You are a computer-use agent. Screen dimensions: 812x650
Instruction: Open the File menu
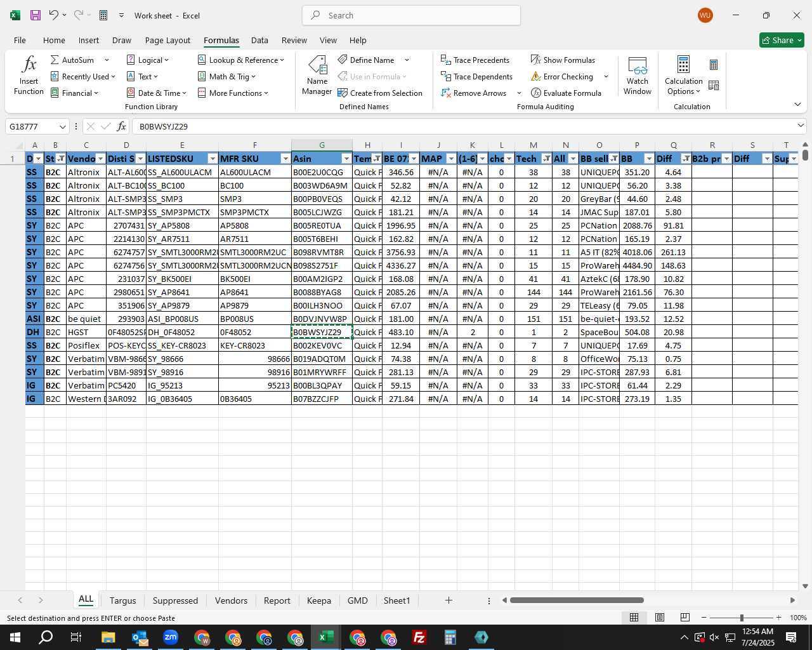pos(20,40)
